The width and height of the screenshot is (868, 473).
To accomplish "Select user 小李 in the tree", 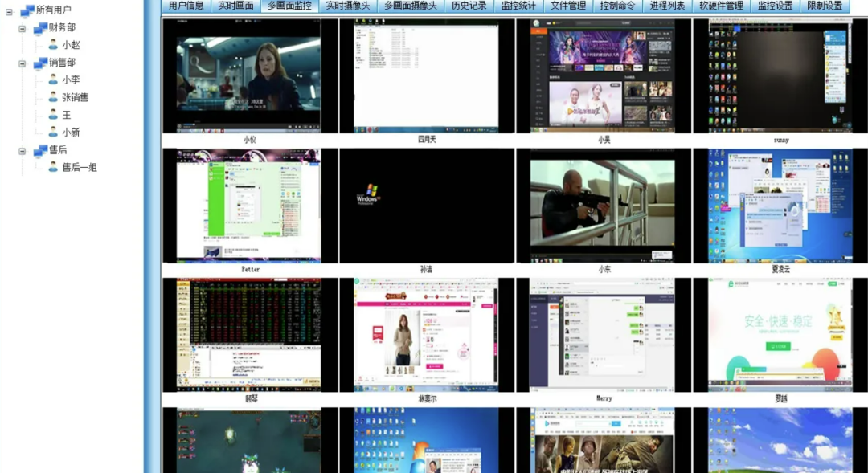I will coord(71,80).
